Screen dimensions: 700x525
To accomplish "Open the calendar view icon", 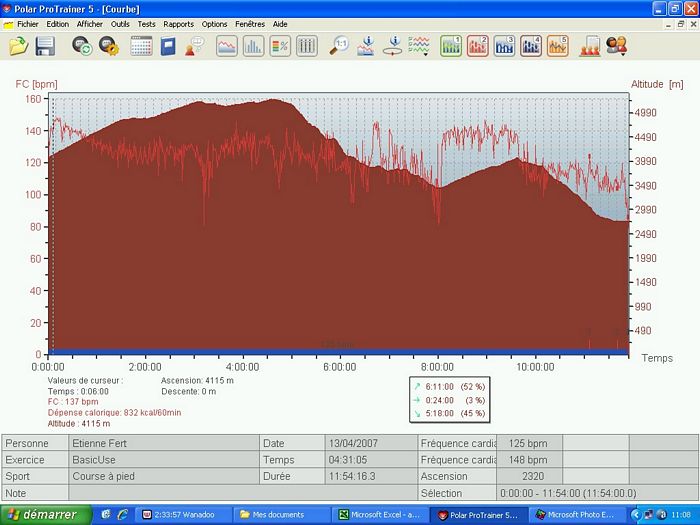I will 141,46.
